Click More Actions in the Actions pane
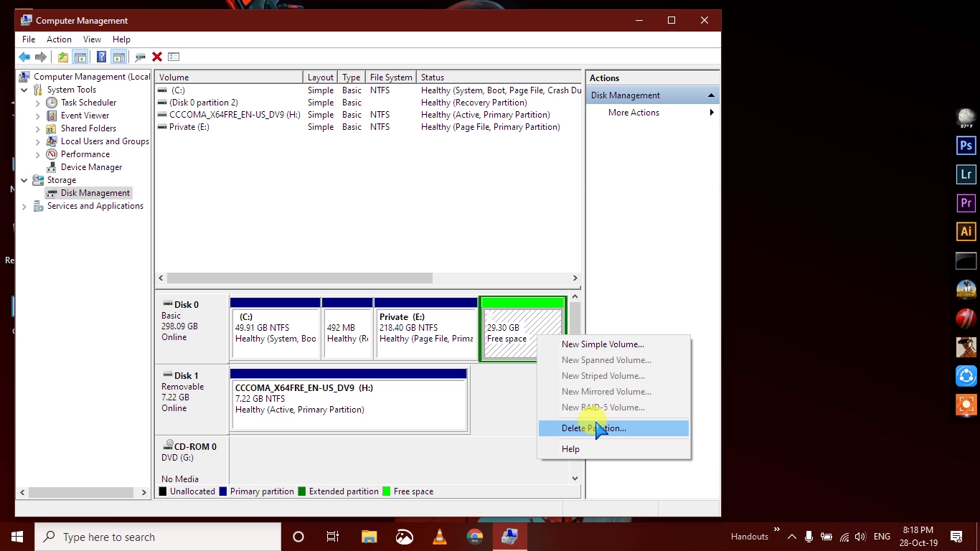 [633, 113]
